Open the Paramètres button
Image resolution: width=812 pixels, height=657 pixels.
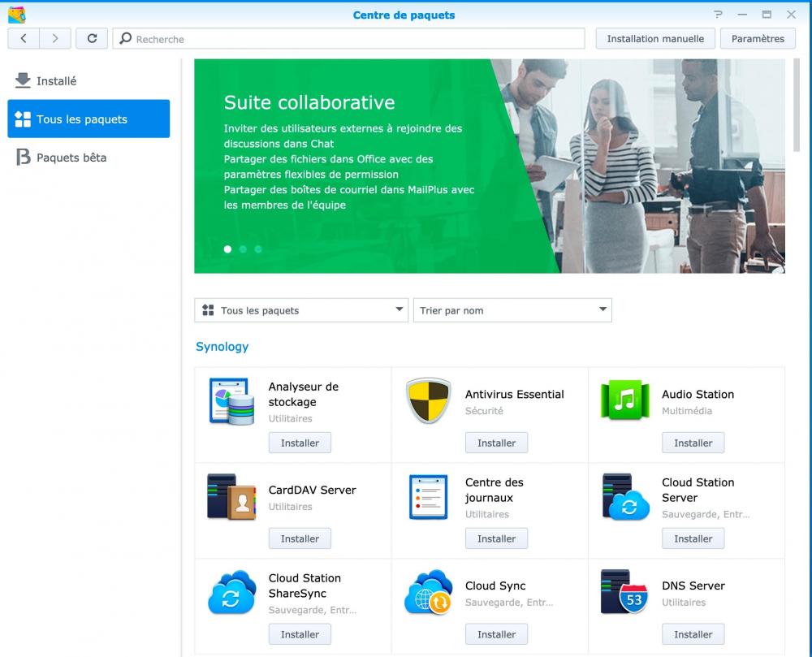(758, 38)
